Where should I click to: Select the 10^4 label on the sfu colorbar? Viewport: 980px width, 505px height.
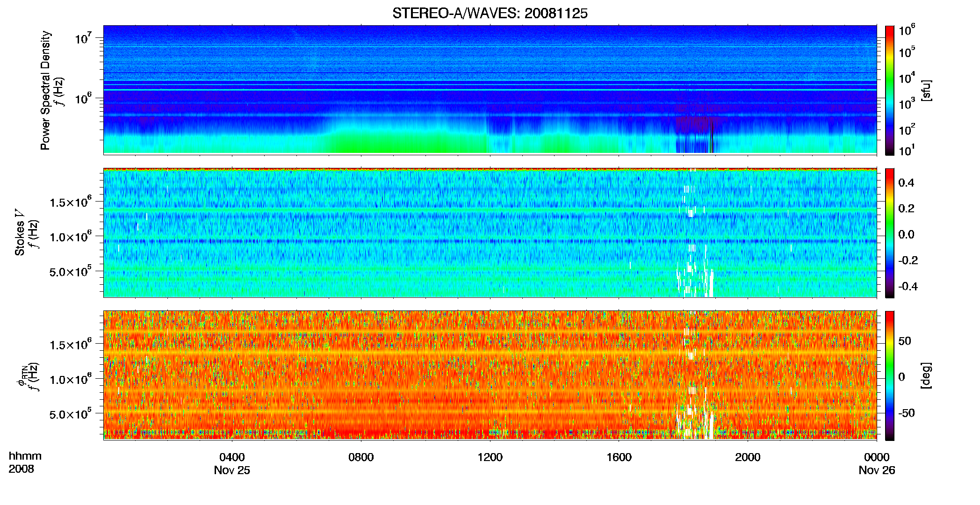tap(907, 78)
